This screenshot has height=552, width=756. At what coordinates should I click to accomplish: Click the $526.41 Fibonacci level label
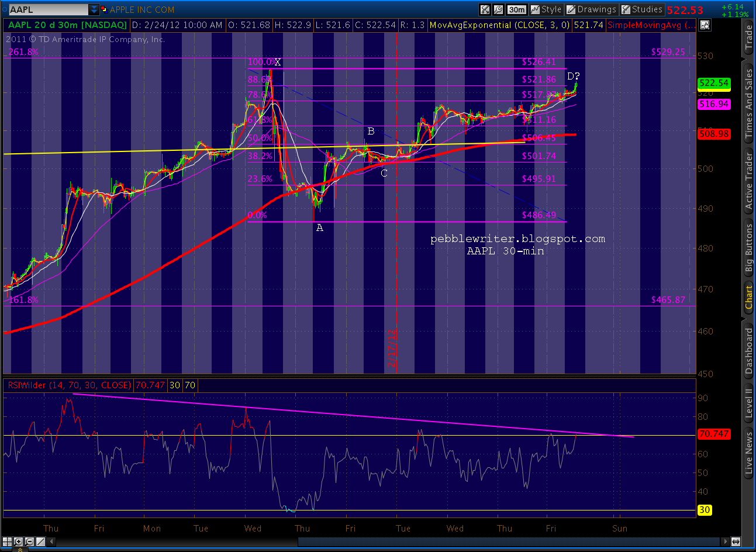pos(538,62)
